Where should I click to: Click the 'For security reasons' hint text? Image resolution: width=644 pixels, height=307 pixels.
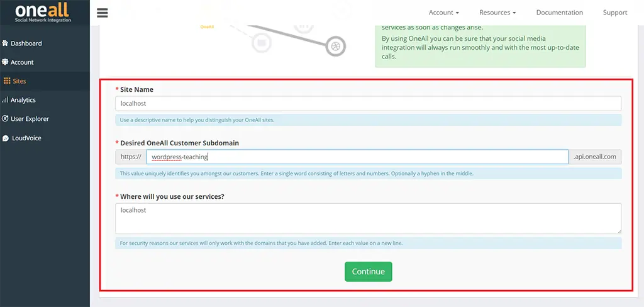pyautogui.click(x=261, y=243)
